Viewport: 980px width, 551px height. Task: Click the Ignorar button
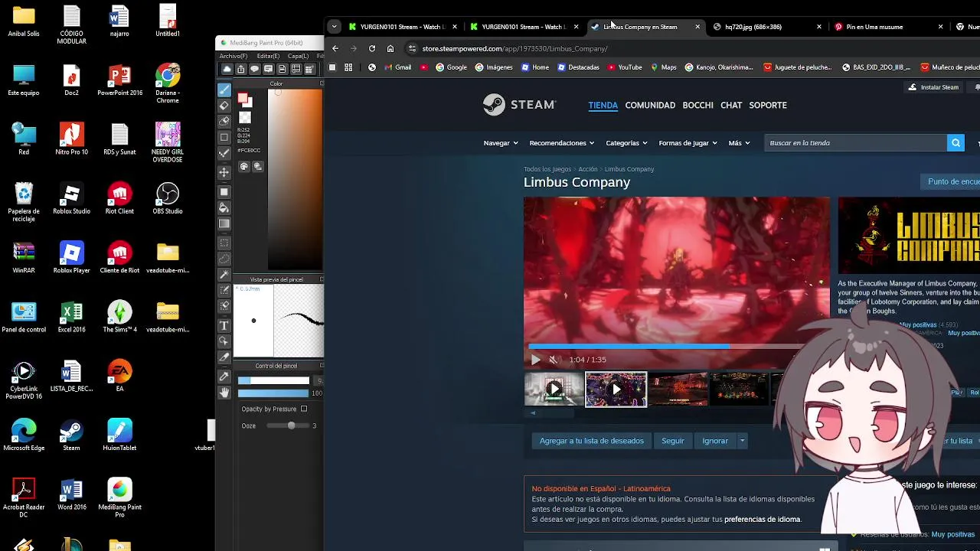click(x=715, y=441)
